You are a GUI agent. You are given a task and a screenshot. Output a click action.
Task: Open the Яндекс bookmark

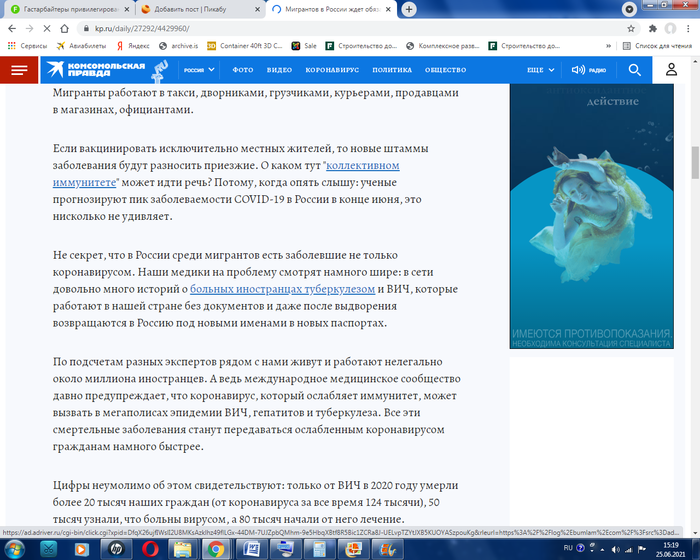point(133,46)
